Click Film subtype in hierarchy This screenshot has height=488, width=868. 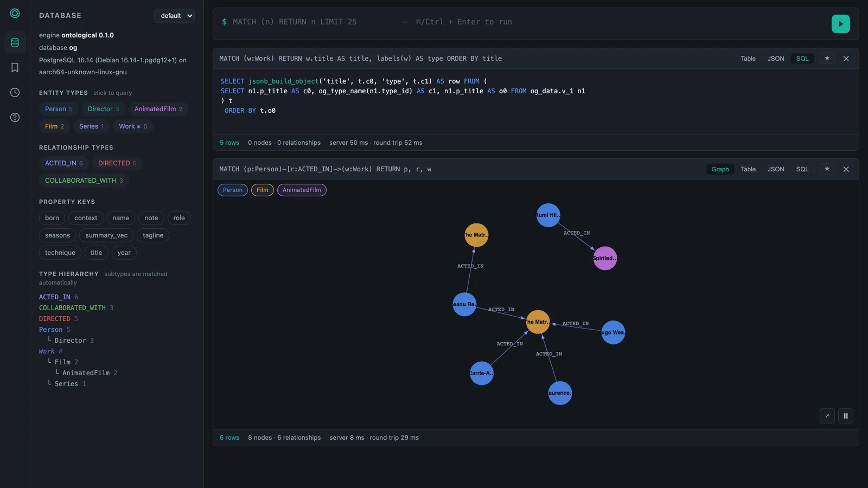point(62,362)
